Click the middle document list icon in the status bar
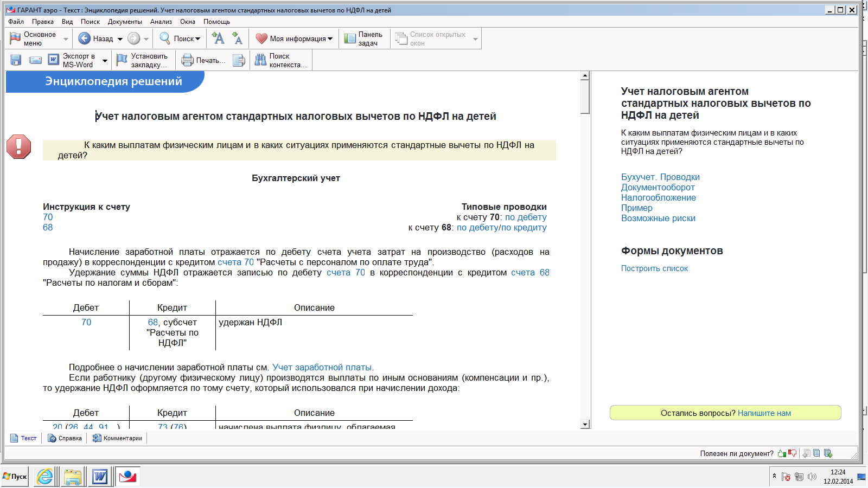Screen dimensions: 868x488 (816, 453)
